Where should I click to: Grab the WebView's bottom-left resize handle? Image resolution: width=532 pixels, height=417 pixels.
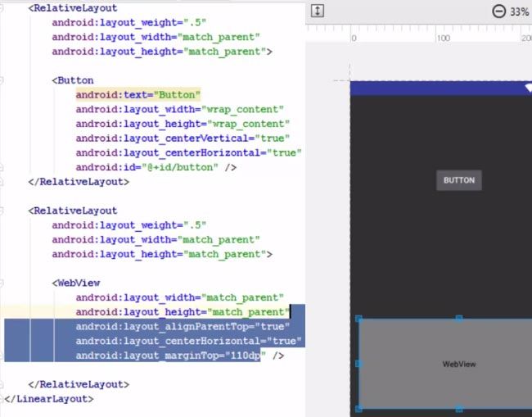pos(358,409)
